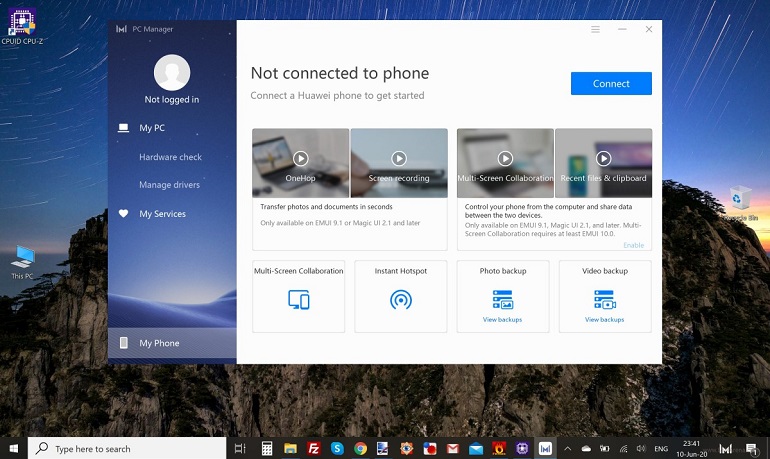This screenshot has width=770, height=459.
Task: Open Manage drivers in the sidebar
Action: coord(169,185)
